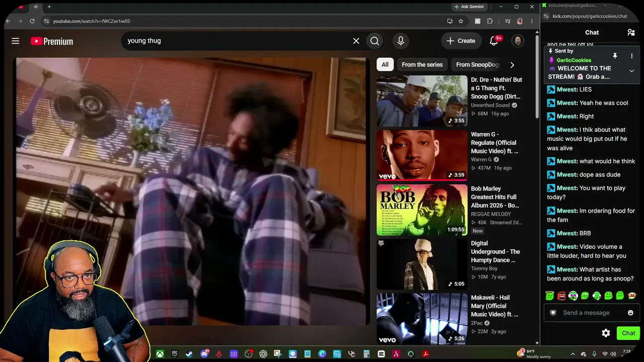The width and height of the screenshot is (644, 362).
Task: Visit the REGGAE MELODY channel link
Action: pos(491,214)
